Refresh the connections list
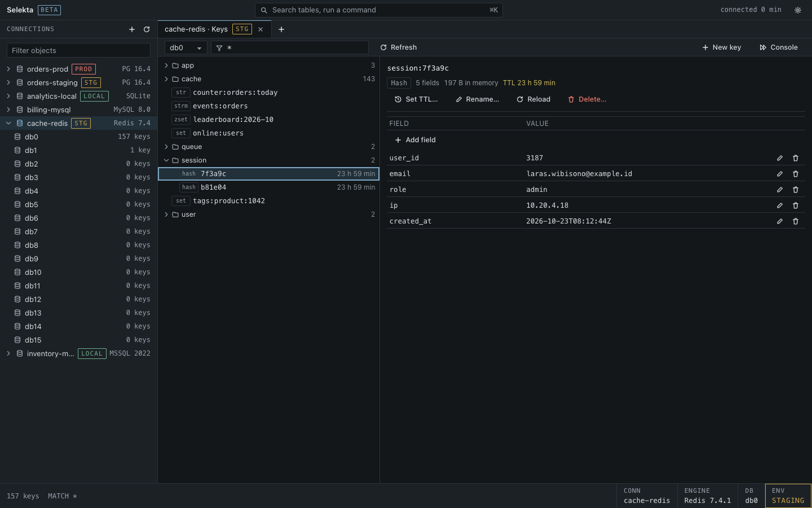Image resolution: width=812 pixels, height=508 pixels. [147, 29]
